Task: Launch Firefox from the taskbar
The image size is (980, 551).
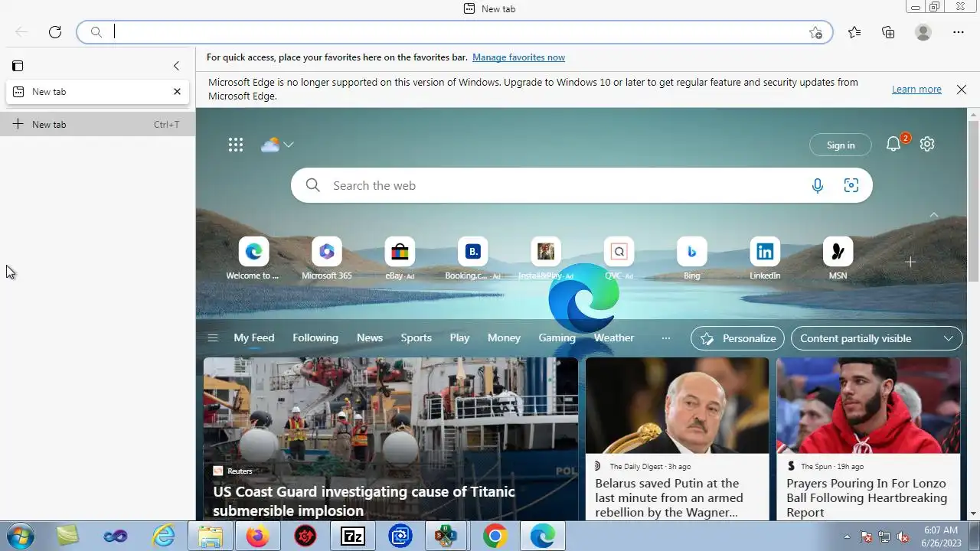Action: (257, 536)
